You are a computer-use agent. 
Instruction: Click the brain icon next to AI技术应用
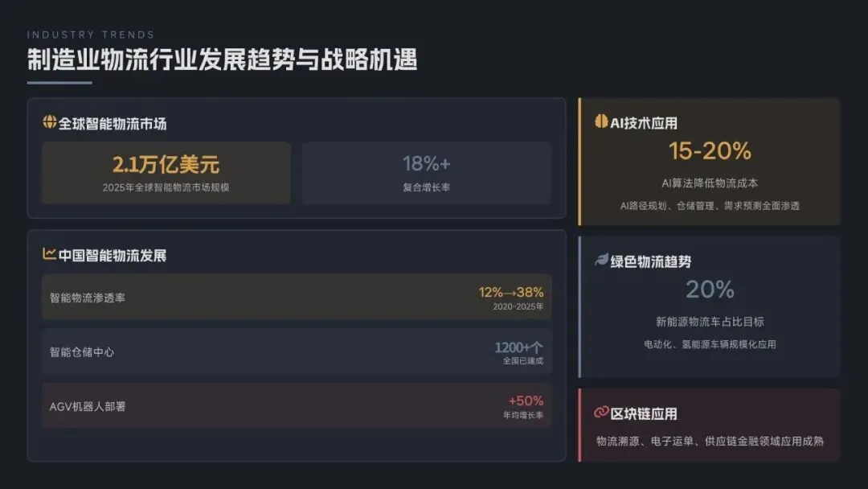point(601,121)
